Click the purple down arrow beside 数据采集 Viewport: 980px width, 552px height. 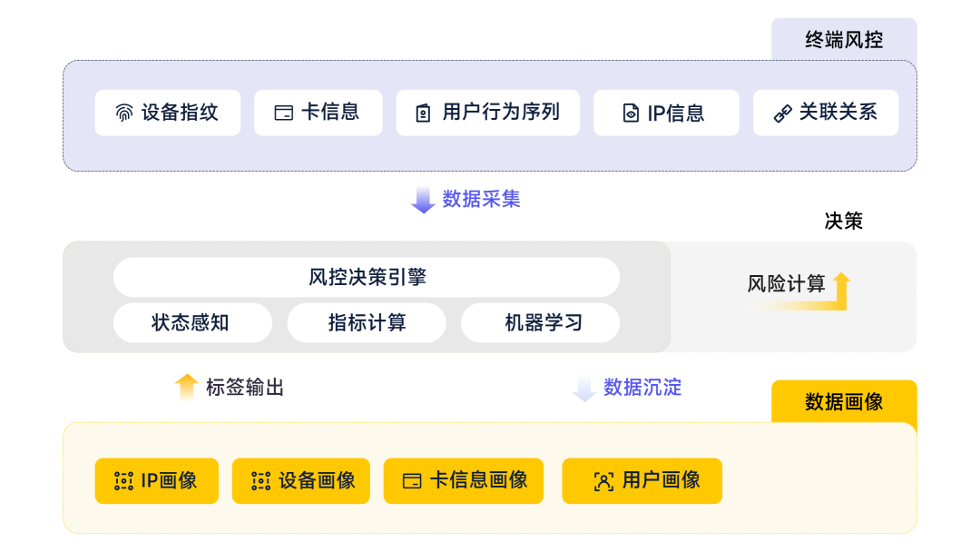point(423,200)
